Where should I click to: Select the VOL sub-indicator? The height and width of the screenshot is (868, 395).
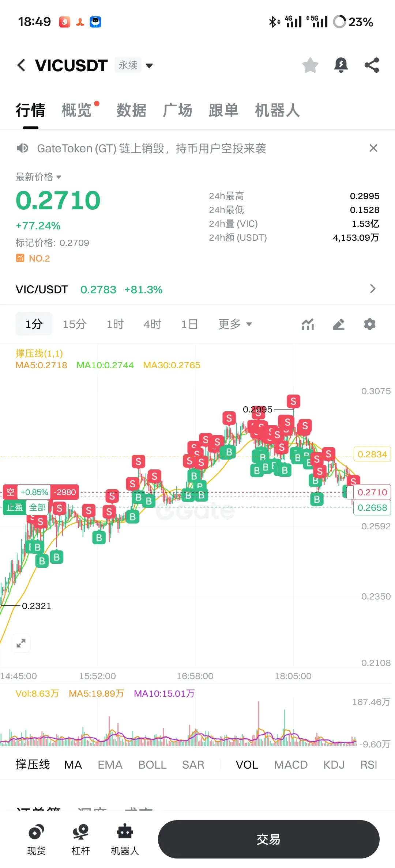coord(247,765)
